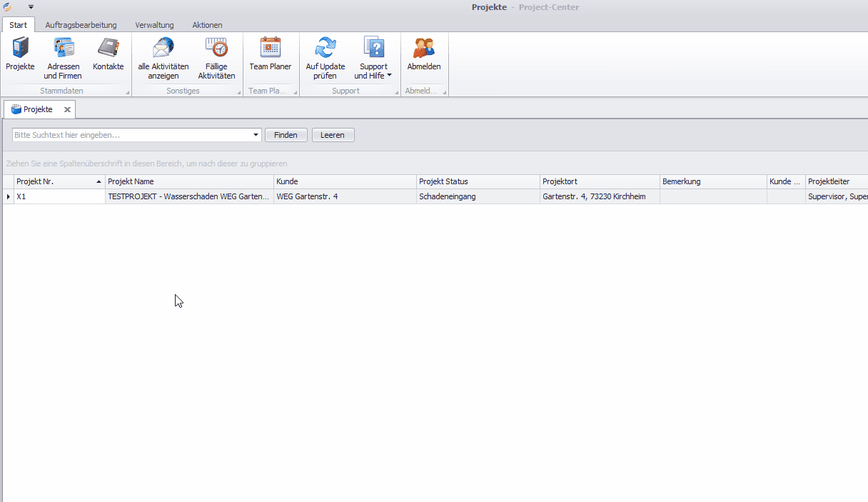The height and width of the screenshot is (502, 868).
Task: Click into the search text field
Action: [132, 135]
